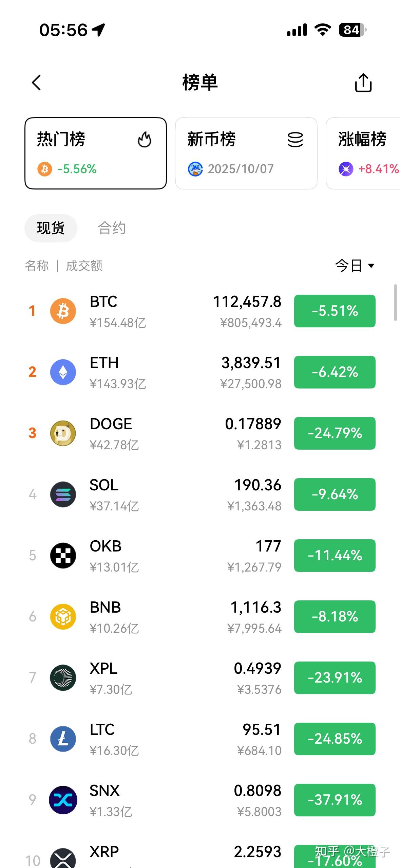Tap the BNB yellow coin icon
Screen dimensions: 400x868
[x=63, y=617]
